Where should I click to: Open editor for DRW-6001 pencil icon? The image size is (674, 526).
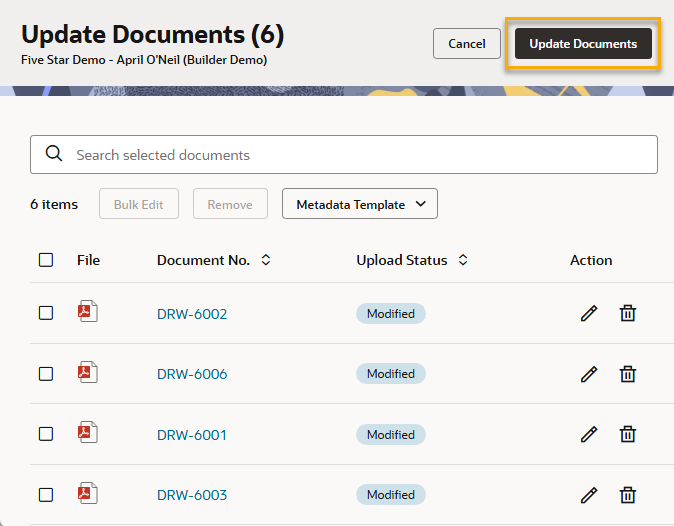tap(589, 434)
